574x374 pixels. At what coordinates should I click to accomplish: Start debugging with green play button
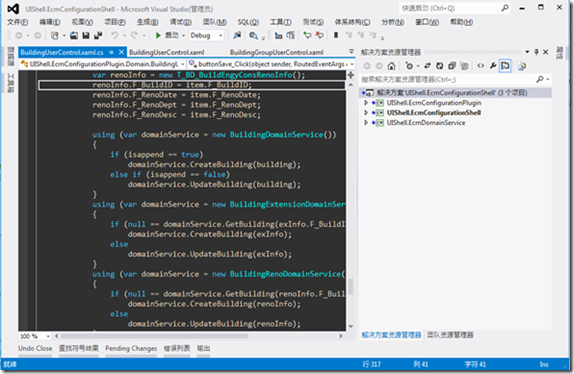[x=158, y=35]
